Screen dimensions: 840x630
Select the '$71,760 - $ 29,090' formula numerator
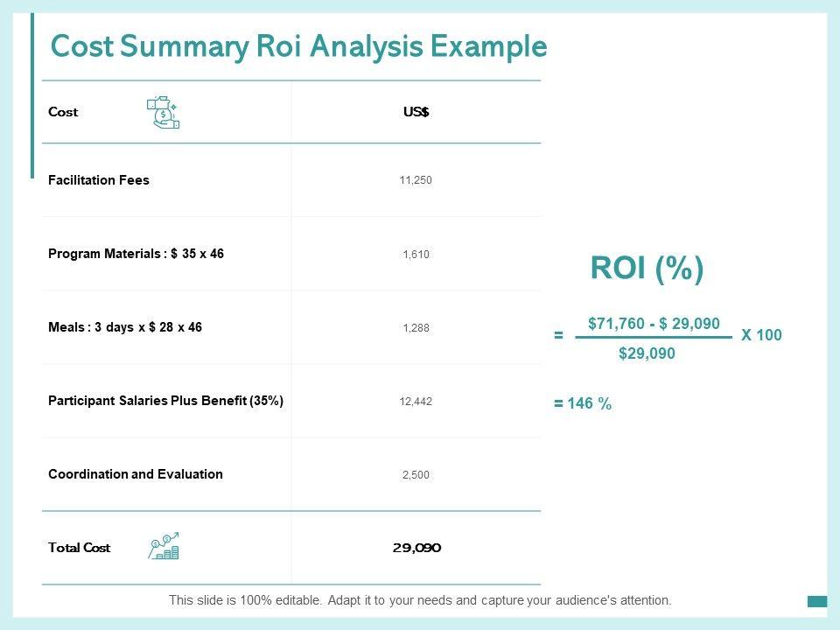coord(654,324)
